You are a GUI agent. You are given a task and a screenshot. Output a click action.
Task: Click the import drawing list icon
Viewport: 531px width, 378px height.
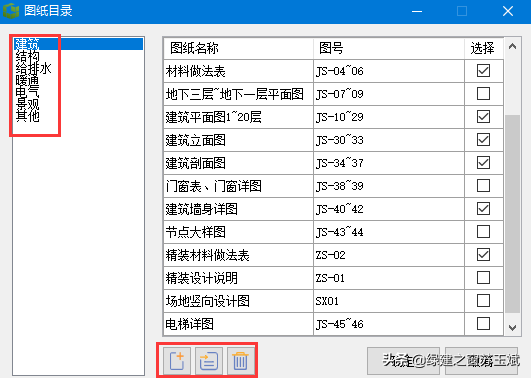click(x=209, y=361)
